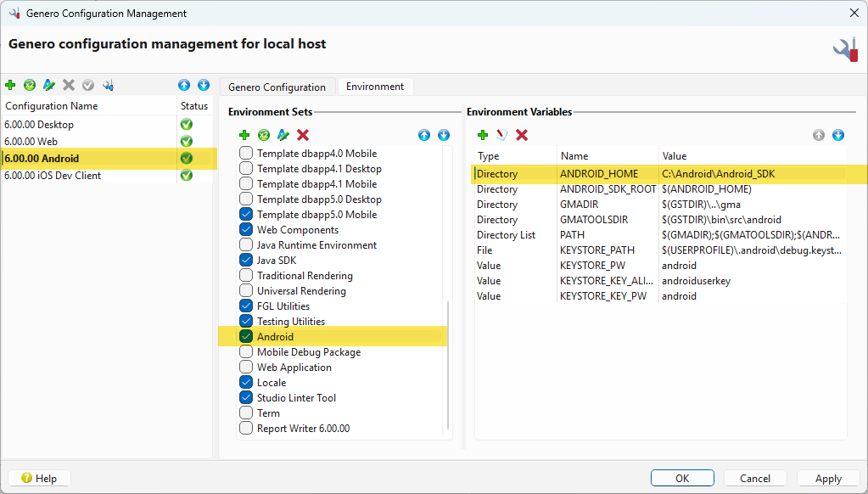Select the KEYSTORE_PATH variable row
868x494 pixels.
[596, 250]
